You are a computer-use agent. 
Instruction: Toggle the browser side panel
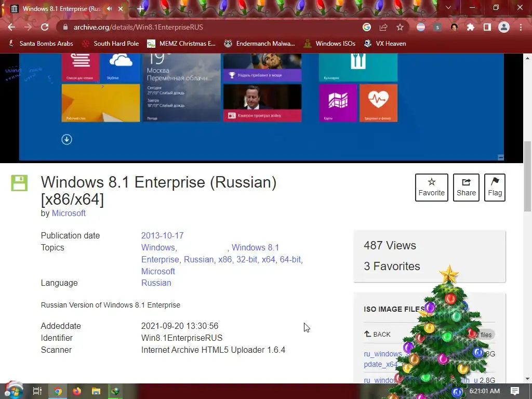click(x=487, y=27)
